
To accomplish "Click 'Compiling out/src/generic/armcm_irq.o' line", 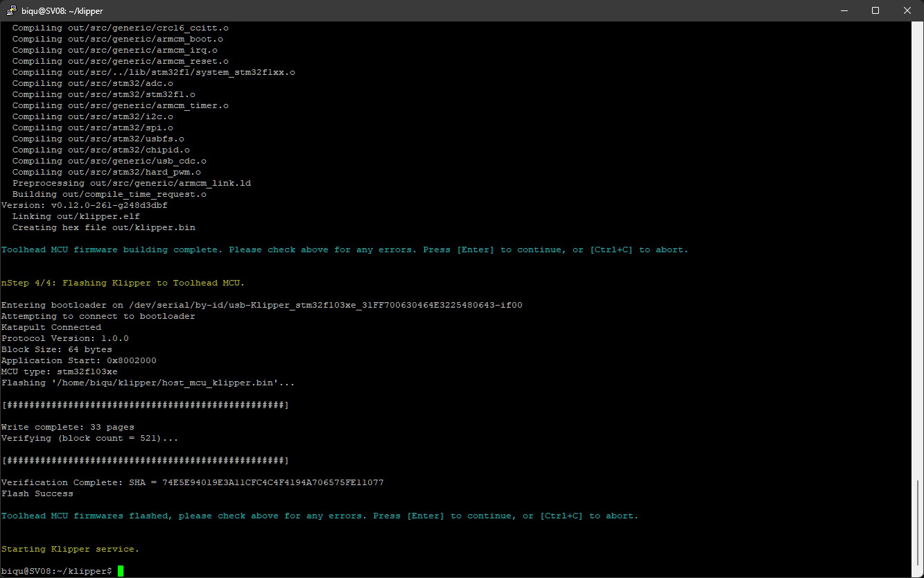I will click(x=114, y=50).
